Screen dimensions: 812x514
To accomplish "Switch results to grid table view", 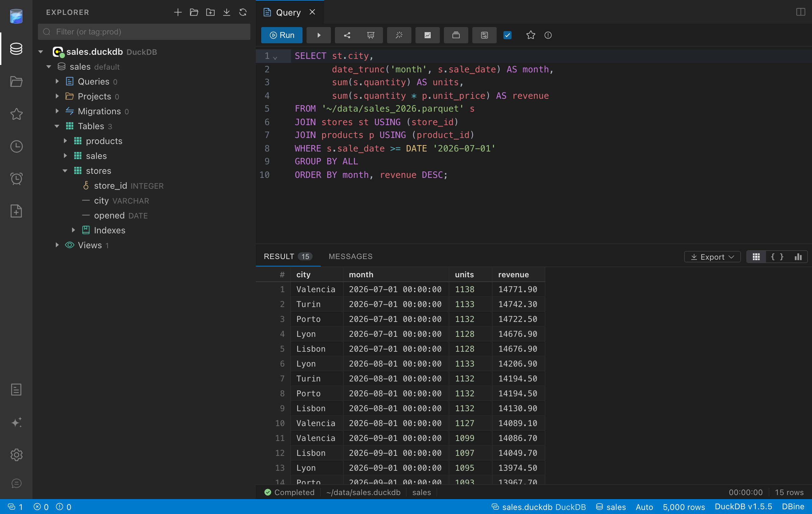I will [756, 257].
